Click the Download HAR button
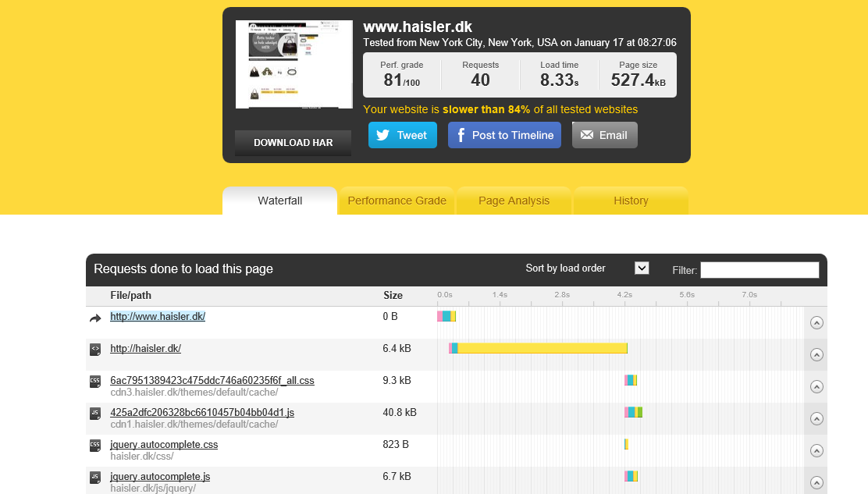The image size is (868, 494). pyautogui.click(x=293, y=143)
